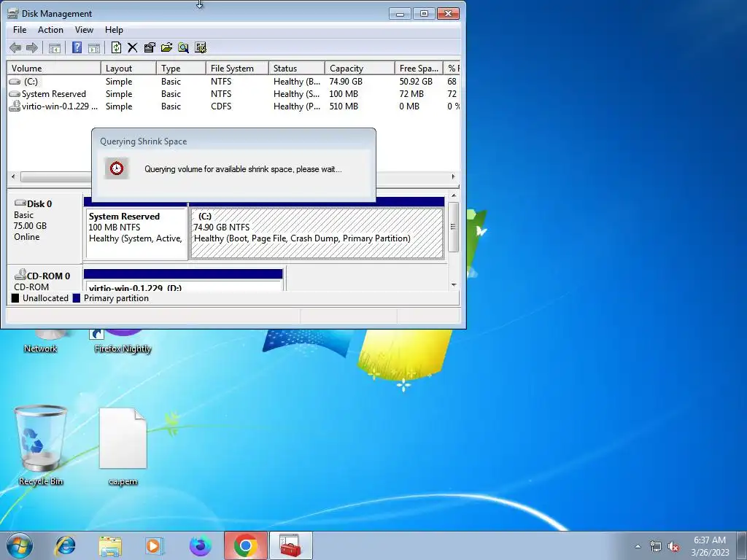This screenshot has width=747, height=560.
Task: Sort by the File System column header
Action: click(x=237, y=68)
